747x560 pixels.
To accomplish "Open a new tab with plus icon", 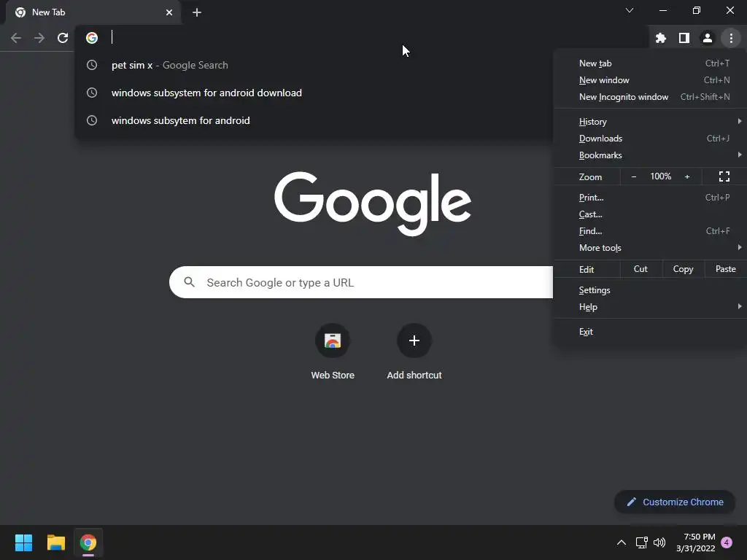I will tap(197, 12).
